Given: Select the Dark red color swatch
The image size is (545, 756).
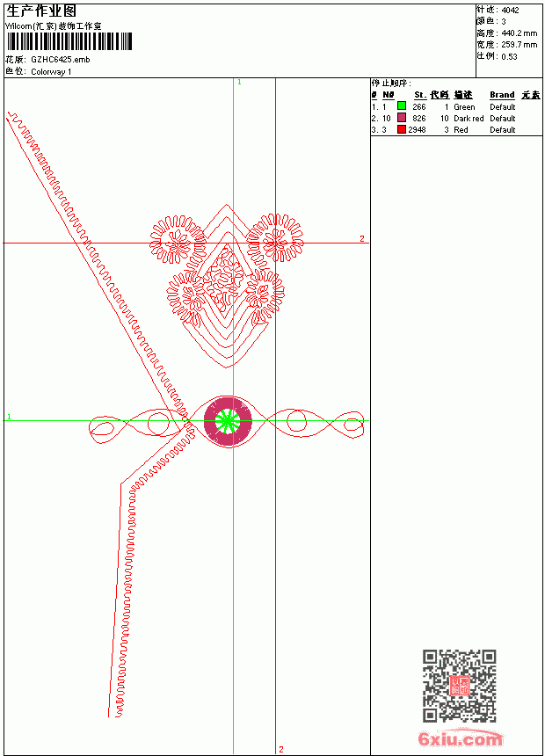Looking at the screenshot, I should point(401,118).
